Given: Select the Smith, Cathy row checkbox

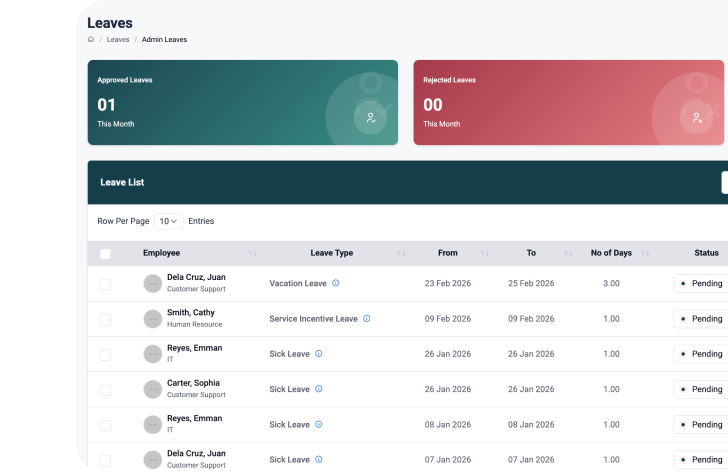Looking at the screenshot, I should (105, 319).
